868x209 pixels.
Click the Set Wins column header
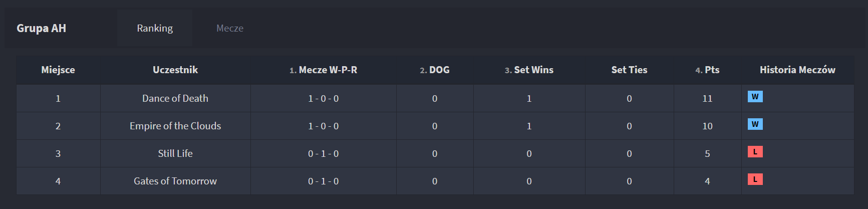coord(529,70)
